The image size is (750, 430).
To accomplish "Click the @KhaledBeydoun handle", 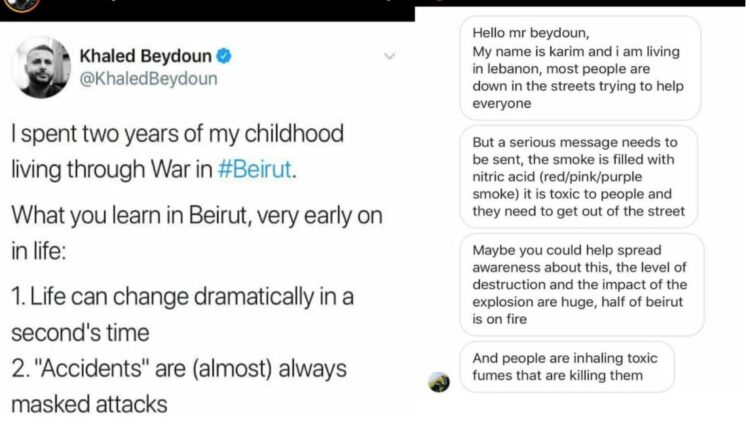I will point(148,78).
